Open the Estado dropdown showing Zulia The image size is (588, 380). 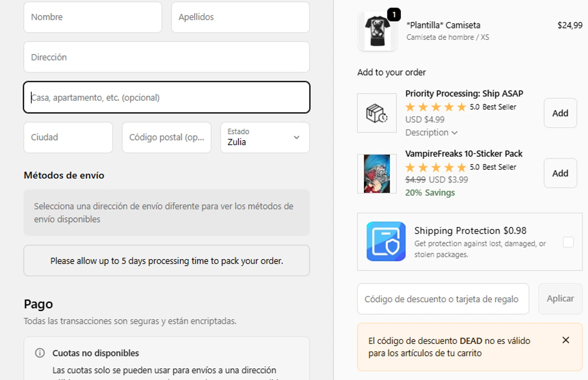pos(265,138)
